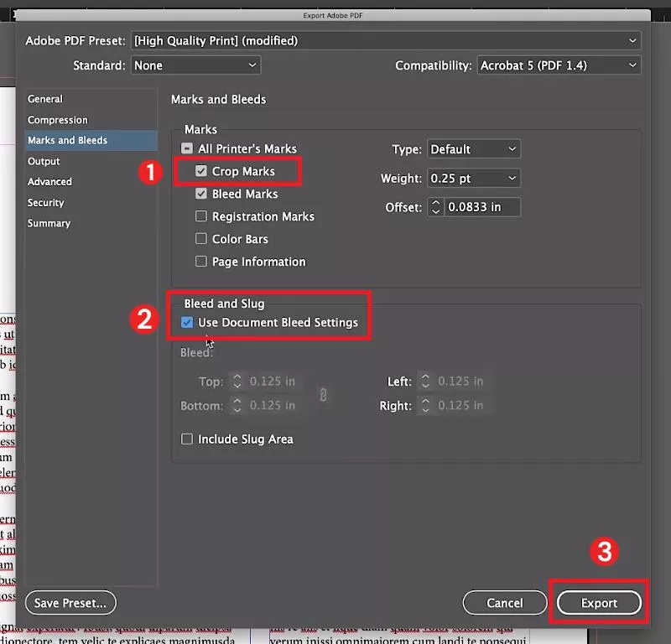Screen dimensions: 671x644
Task: Uncheck Use Document Bleed Settings
Action: point(186,321)
